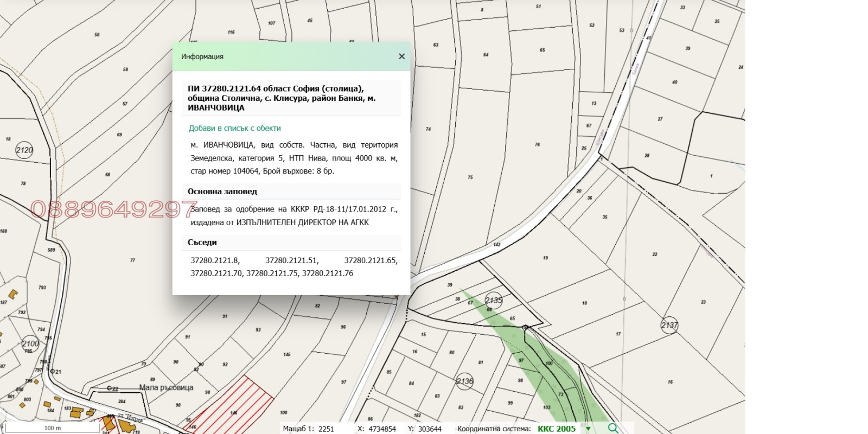Click 'Добави в списък с обекти' link
Viewport: 868px width, 434px height.
tap(234, 128)
